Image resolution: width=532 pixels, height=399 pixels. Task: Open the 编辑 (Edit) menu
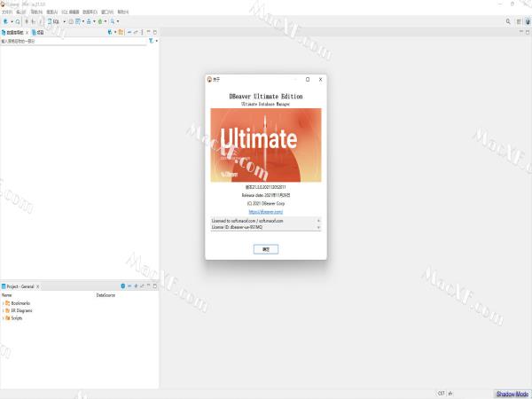21,12
